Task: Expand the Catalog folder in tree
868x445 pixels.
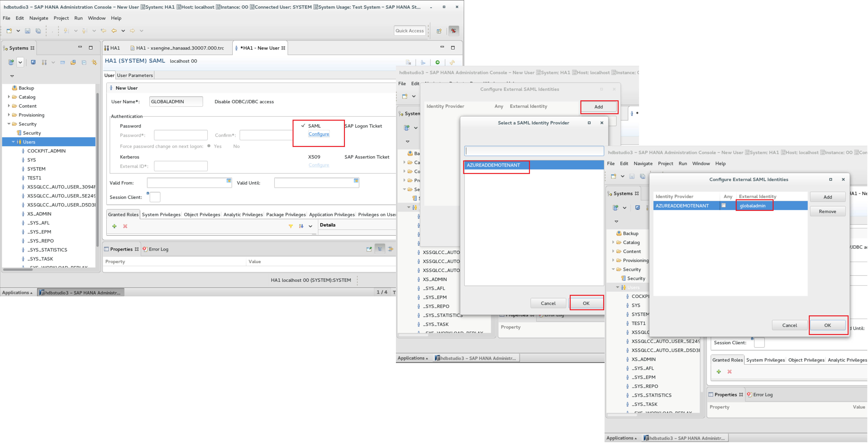Action: click(x=9, y=97)
